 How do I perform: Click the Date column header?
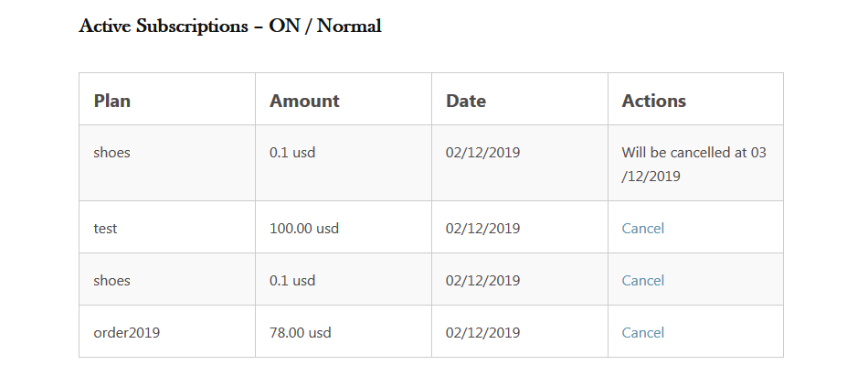[466, 101]
